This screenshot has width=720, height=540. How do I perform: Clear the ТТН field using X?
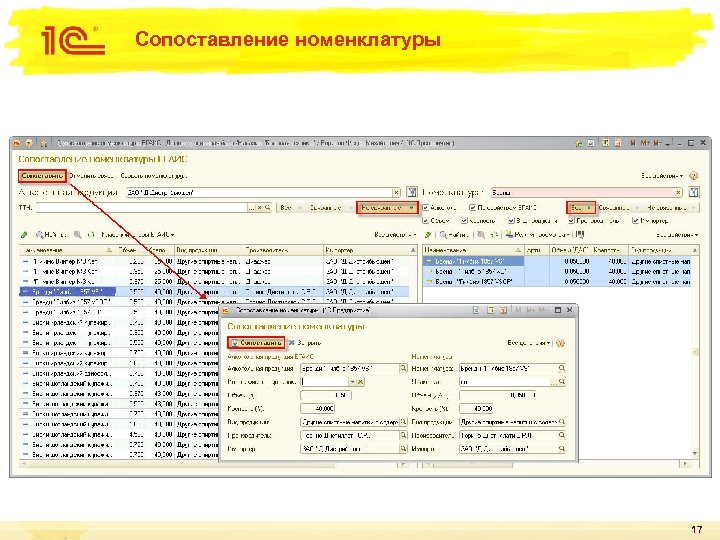tap(259, 208)
